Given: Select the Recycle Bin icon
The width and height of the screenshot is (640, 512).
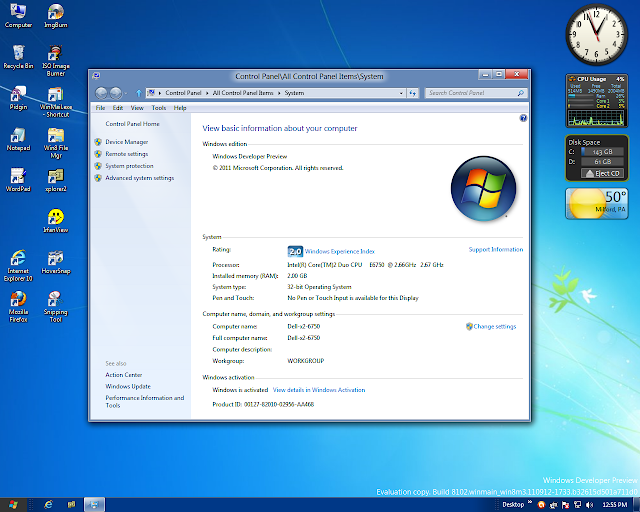Looking at the screenshot, I should pos(18,57).
